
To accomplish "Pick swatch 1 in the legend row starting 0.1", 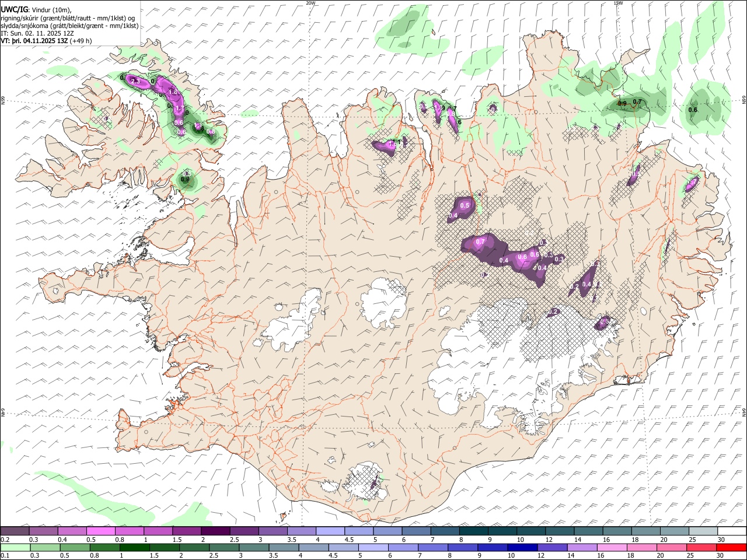I will (x=135, y=547).
